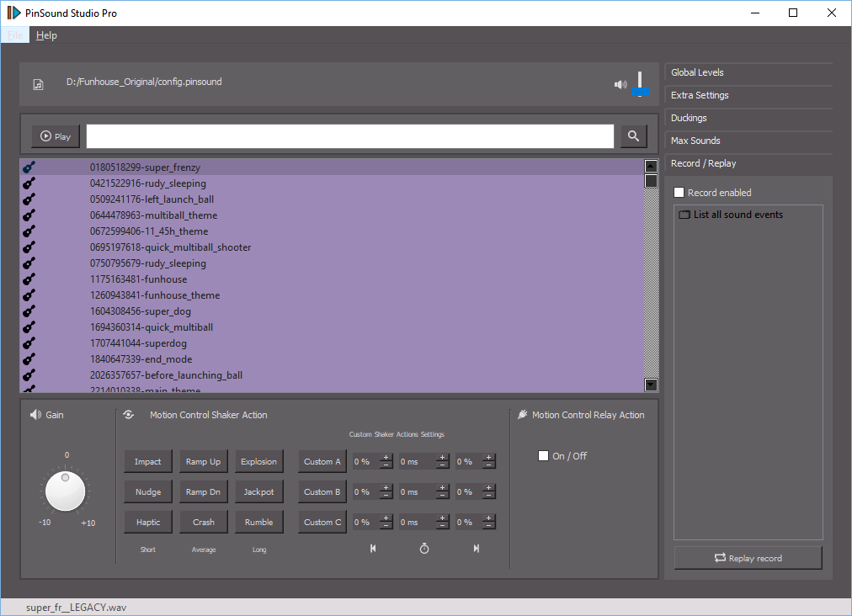Click the music file icon beside config path
This screenshot has height=616, width=852.
[x=38, y=84]
